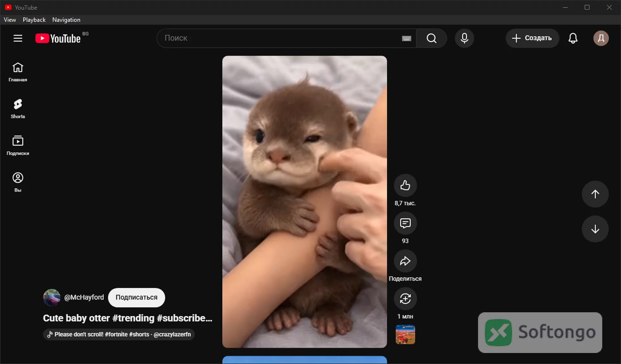Like the short with thumbs up
Image resolution: width=621 pixels, height=364 pixels.
[x=405, y=185]
